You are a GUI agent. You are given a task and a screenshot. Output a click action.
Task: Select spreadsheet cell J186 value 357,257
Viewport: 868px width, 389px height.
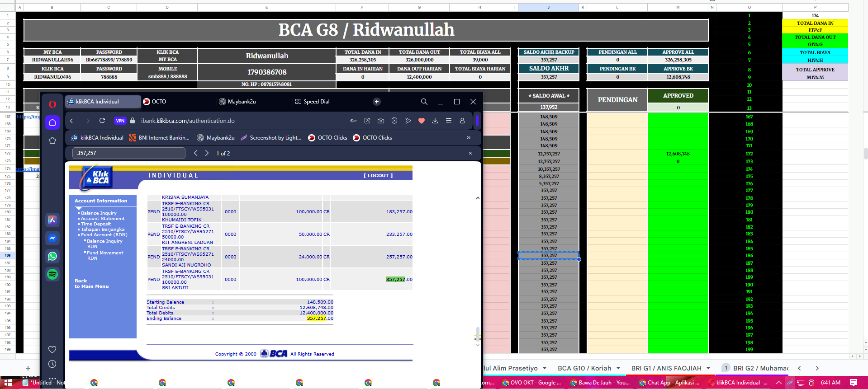point(549,256)
